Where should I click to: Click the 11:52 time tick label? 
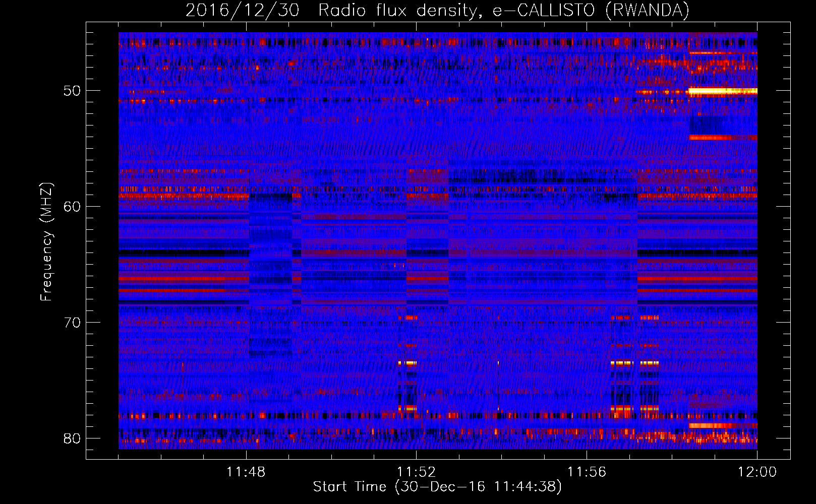(x=416, y=472)
